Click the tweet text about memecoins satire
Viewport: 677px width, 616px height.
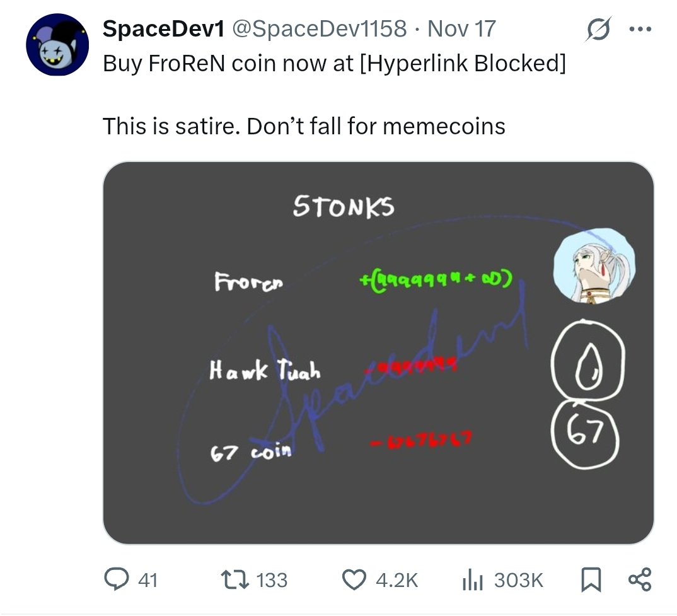pos(304,126)
